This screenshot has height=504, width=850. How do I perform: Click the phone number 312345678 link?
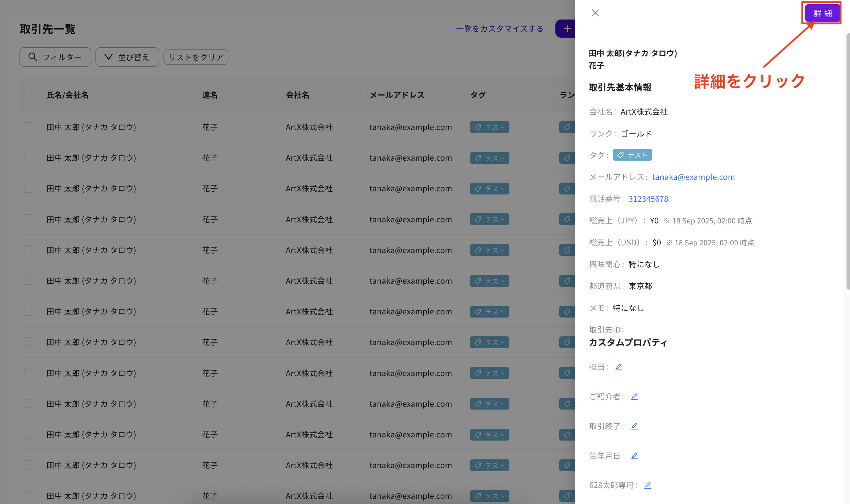(x=648, y=199)
